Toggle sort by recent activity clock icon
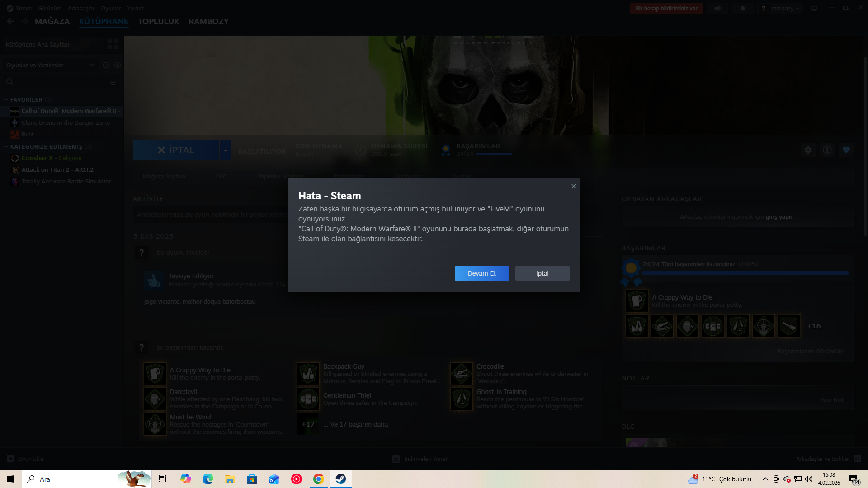This screenshot has height=488, width=868. click(106, 65)
